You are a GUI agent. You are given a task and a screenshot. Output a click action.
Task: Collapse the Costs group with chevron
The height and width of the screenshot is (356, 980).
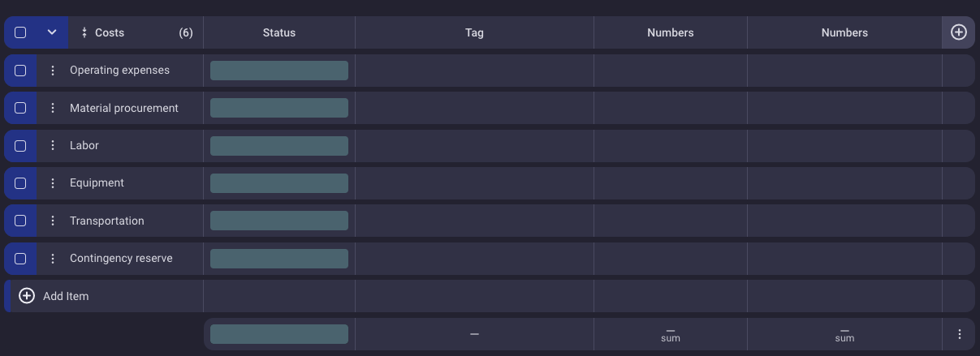pyautogui.click(x=52, y=32)
